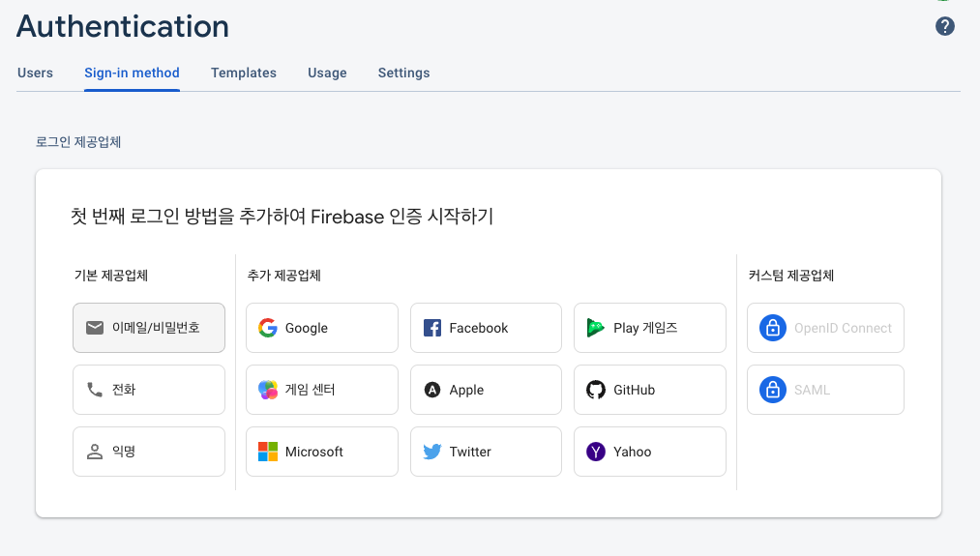Choose the SAML provider
This screenshot has height=556, width=980.
coord(825,390)
